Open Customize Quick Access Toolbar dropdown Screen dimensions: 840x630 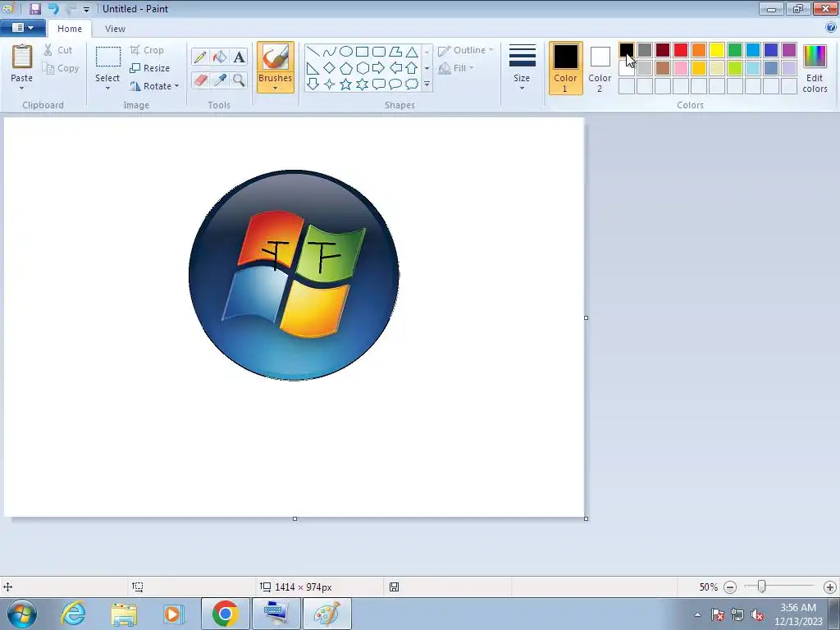click(86, 10)
